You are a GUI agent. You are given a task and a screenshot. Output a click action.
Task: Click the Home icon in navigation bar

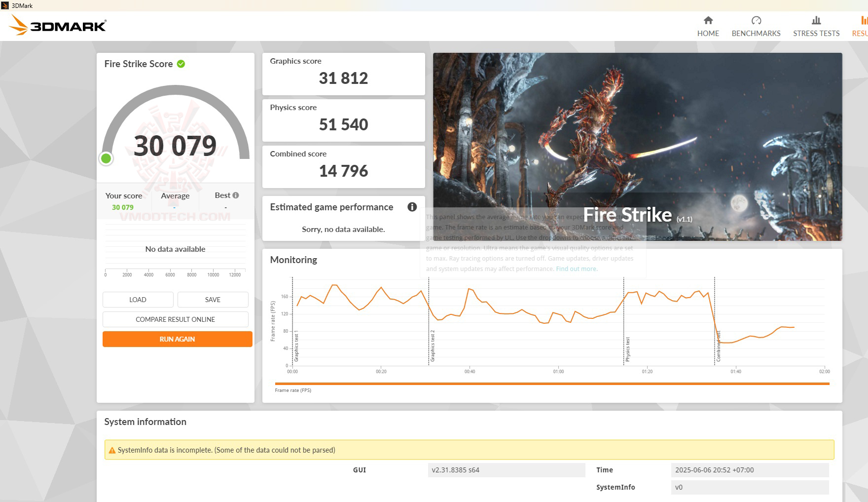pos(708,21)
